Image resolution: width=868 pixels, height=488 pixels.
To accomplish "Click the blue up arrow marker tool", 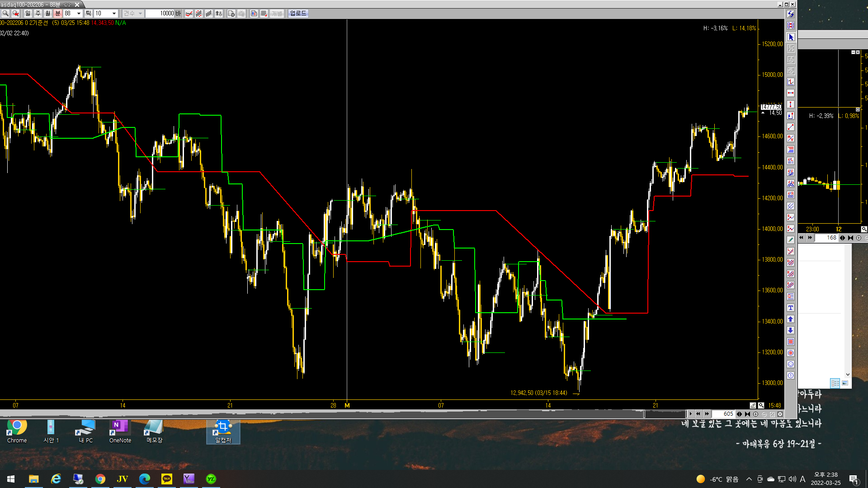I will [791, 319].
